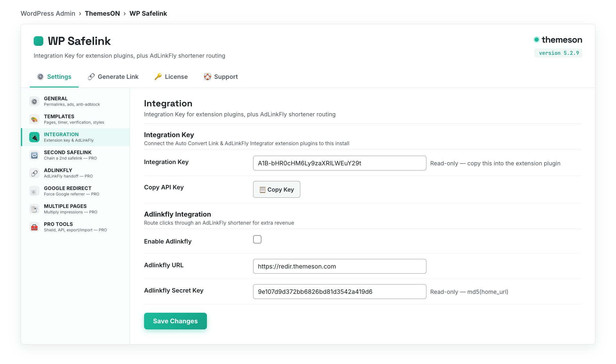
Task: Select SECOND SAFELINK section in sidebar
Action: pyautogui.click(x=75, y=155)
